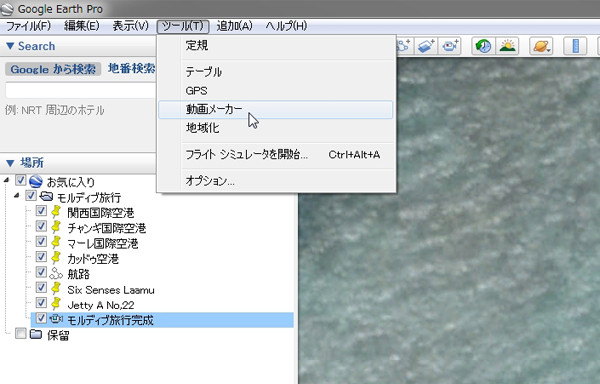Click the yellow pin of 関西国際空港
Viewport: 600px width, 384px height.
pyautogui.click(x=56, y=212)
